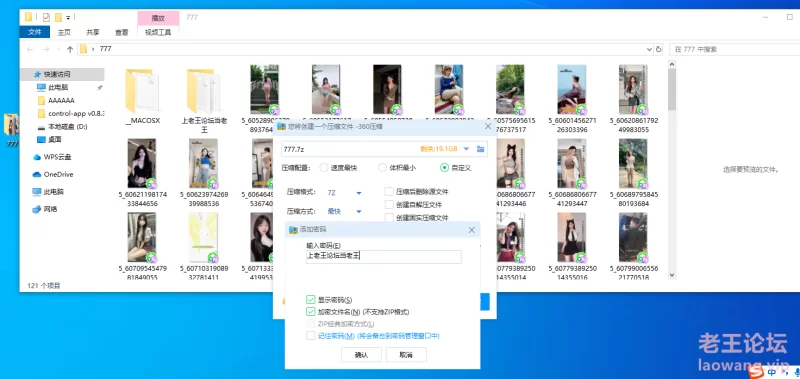Go up one folder level
The image size is (800, 379).
[x=70, y=49]
